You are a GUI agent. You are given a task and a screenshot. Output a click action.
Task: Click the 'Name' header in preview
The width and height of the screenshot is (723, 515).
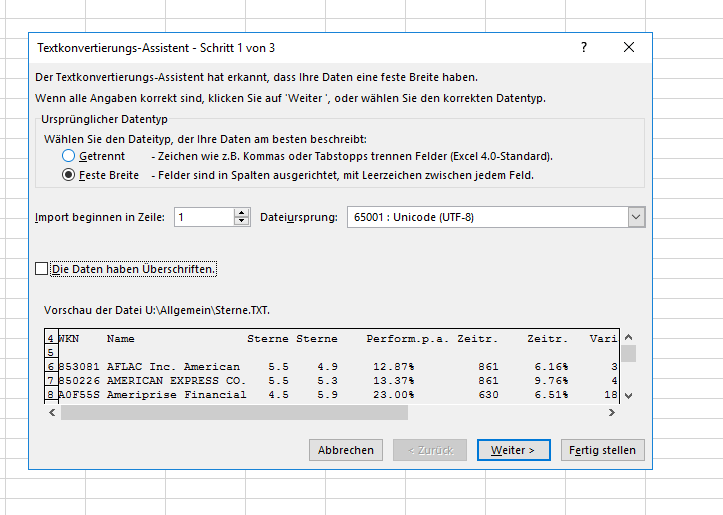coord(121,339)
